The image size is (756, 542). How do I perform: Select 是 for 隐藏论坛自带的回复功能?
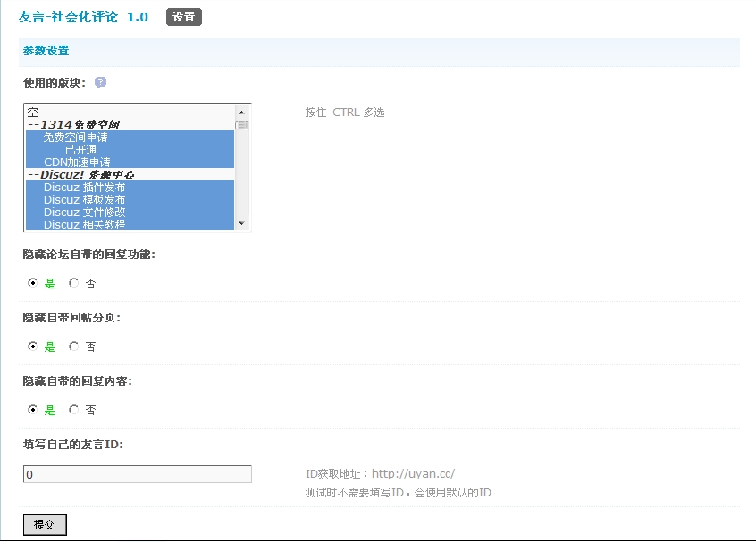click(x=33, y=283)
